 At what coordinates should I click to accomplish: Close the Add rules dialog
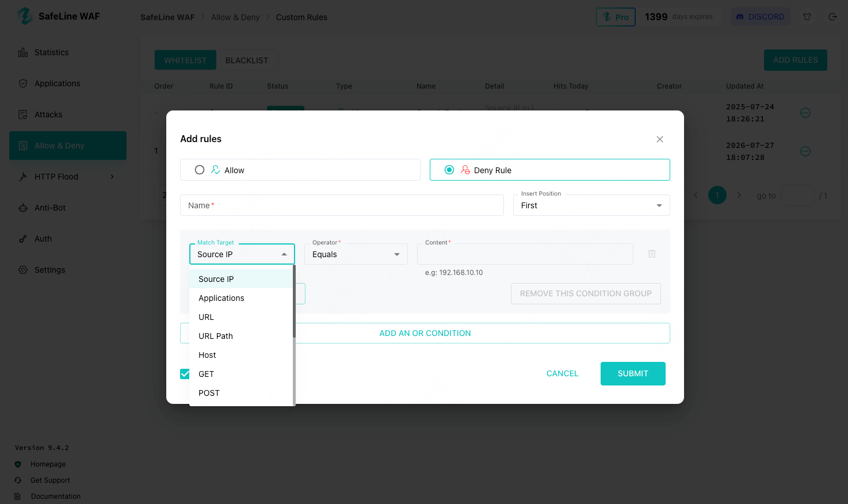point(660,139)
